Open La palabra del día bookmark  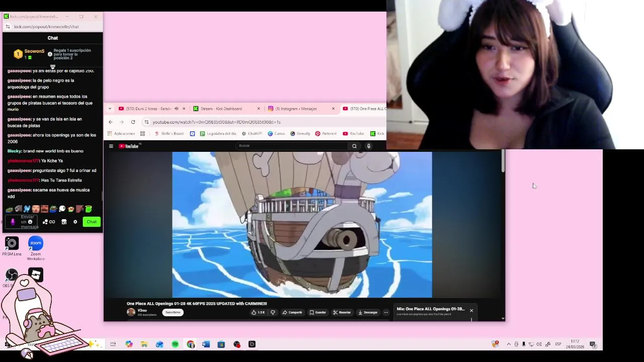point(218,134)
